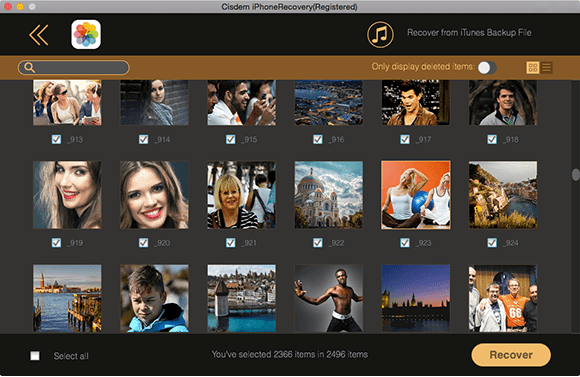Click the search magnifier icon

pos(29,68)
